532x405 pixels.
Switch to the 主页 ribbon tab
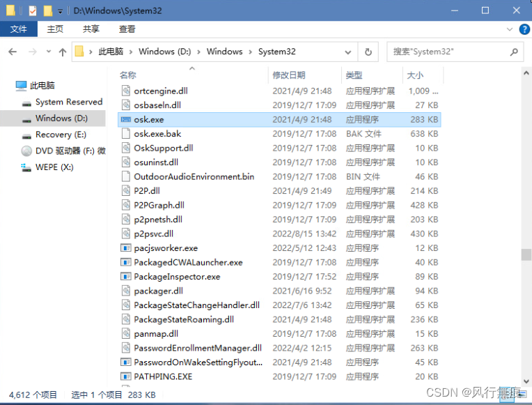click(x=55, y=29)
